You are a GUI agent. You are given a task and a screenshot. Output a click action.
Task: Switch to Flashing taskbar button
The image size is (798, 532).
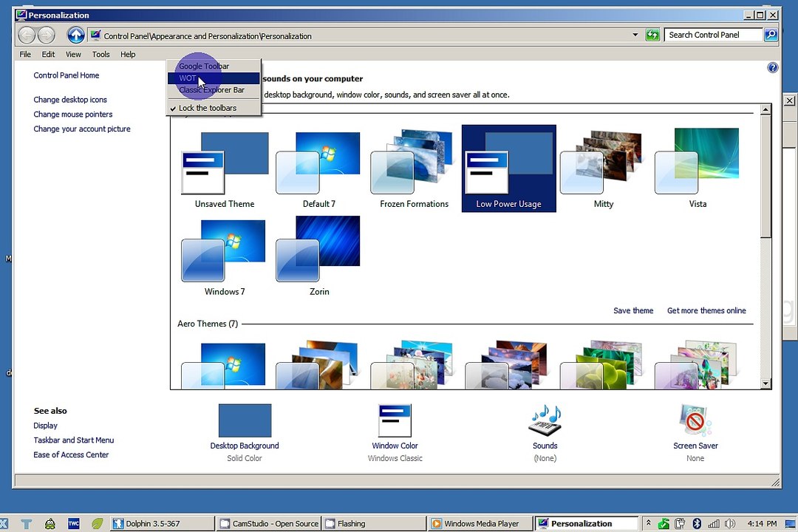point(375,523)
